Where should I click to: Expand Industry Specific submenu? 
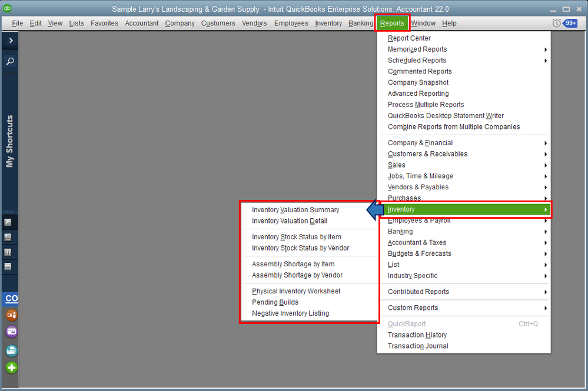(x=464, y=276)
